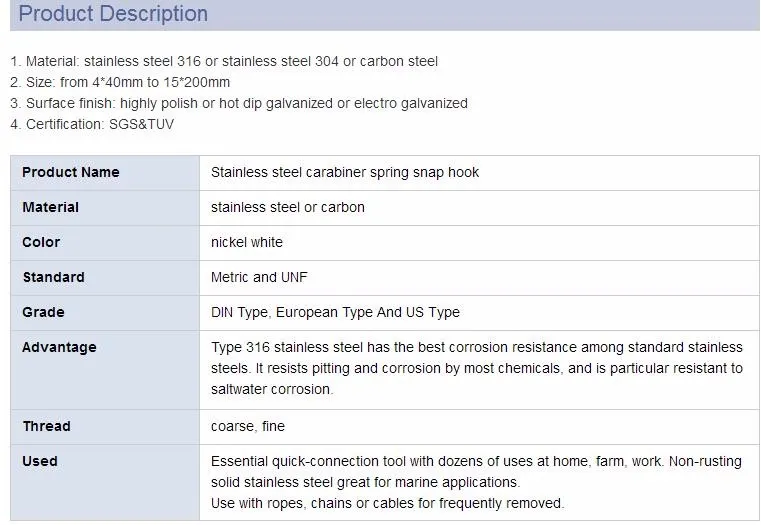This screenshot has width=761, height=525.
Task: Select the Size range line in the list
Action: click(120, 82)
